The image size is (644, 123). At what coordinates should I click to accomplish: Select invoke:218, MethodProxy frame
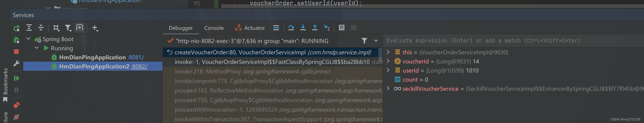pos(273,71)
